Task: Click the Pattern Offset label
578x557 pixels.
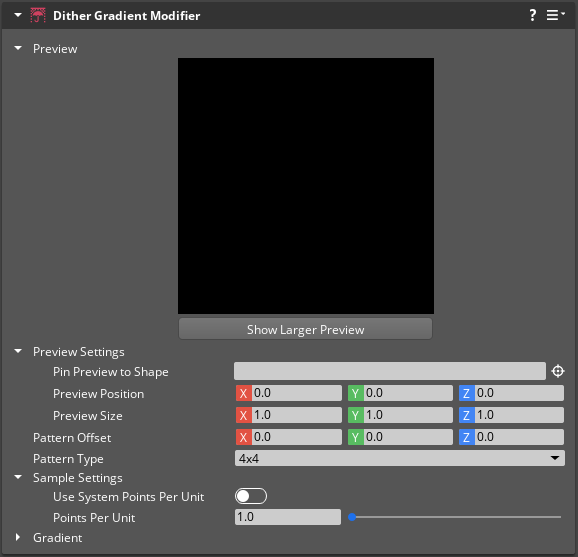Action: [x=72, y=438]
